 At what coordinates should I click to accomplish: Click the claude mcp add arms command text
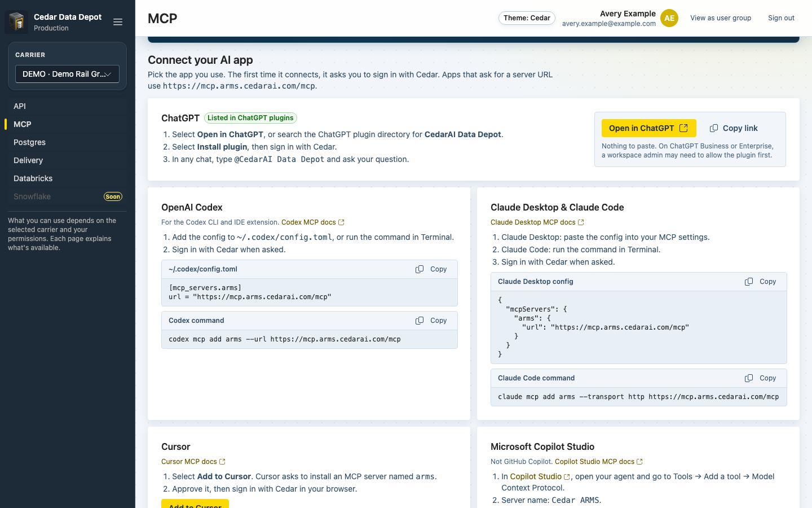(x=638, y=397)
